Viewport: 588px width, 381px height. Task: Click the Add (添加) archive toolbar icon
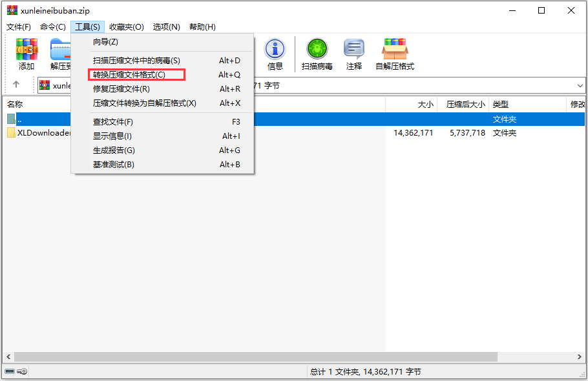(26, 50)
